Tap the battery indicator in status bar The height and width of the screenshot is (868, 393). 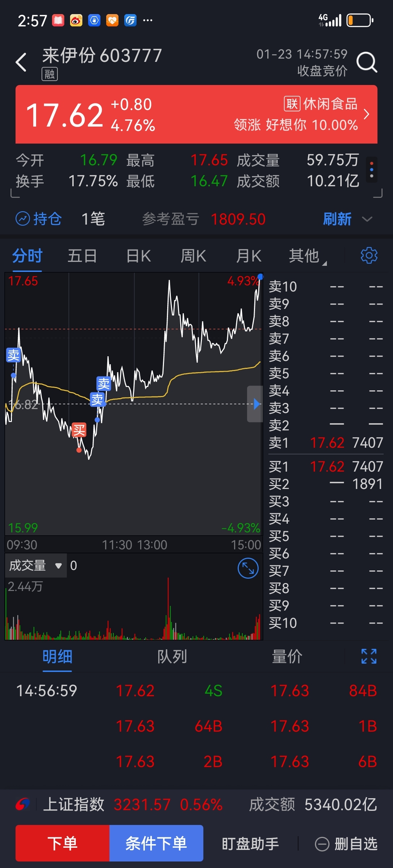click(360, 20)
